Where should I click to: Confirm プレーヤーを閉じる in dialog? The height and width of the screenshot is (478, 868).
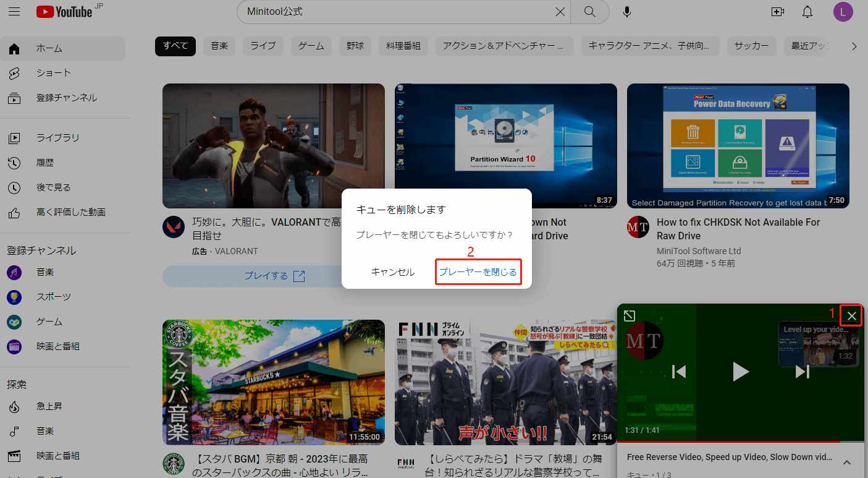tap(478, 272)
